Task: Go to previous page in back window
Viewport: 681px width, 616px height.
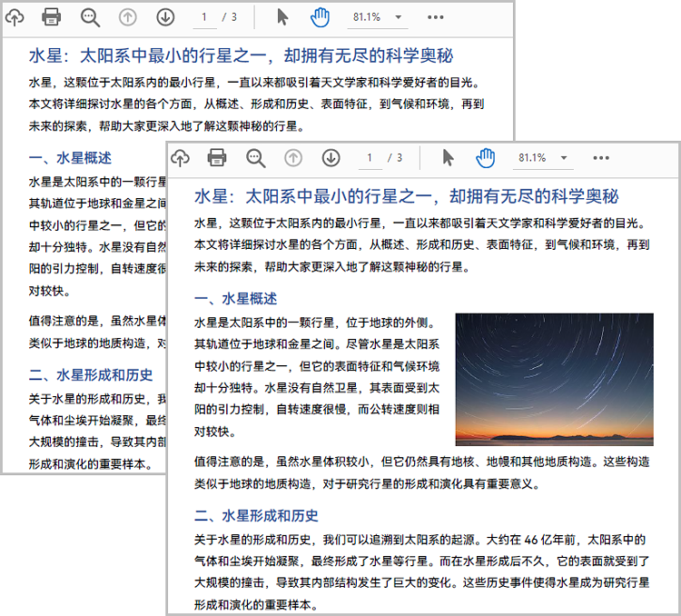Action: tap(128, 17)
